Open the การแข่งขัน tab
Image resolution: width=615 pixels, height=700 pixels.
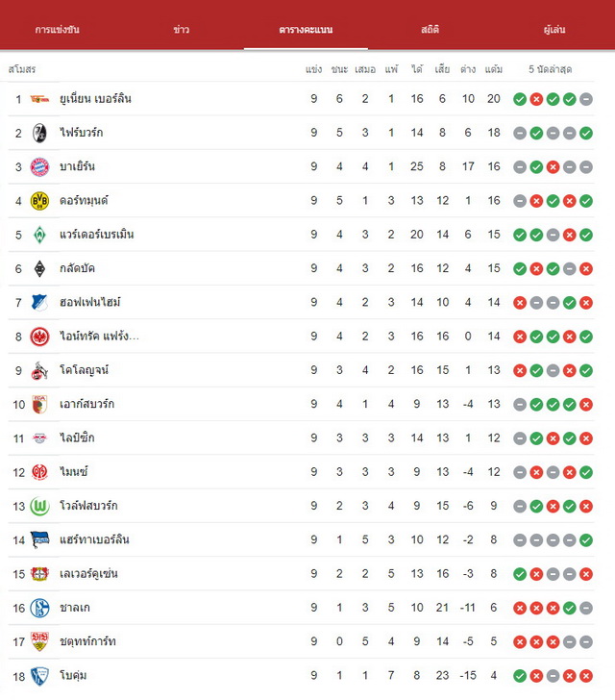tap(57, 30)
